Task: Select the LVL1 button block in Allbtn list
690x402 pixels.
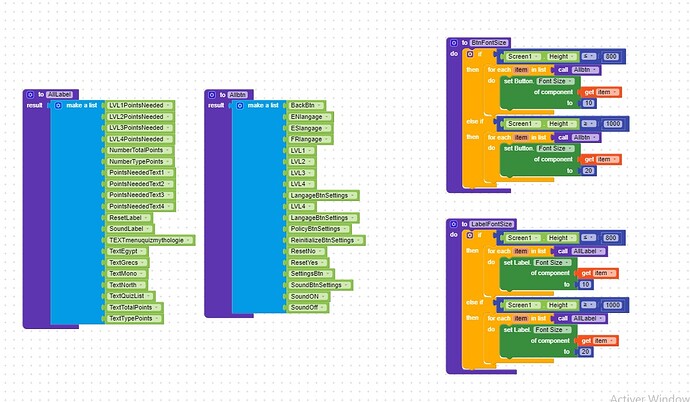Action: [301, 150]
